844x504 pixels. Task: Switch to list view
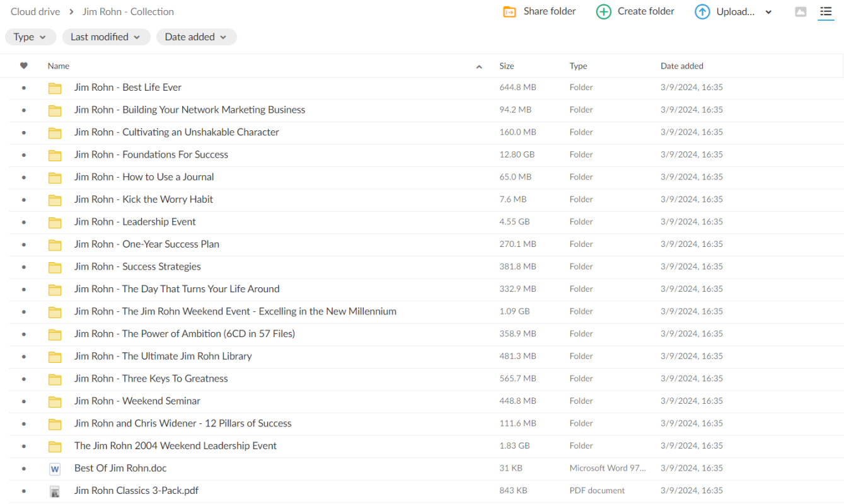pos(826,12)
